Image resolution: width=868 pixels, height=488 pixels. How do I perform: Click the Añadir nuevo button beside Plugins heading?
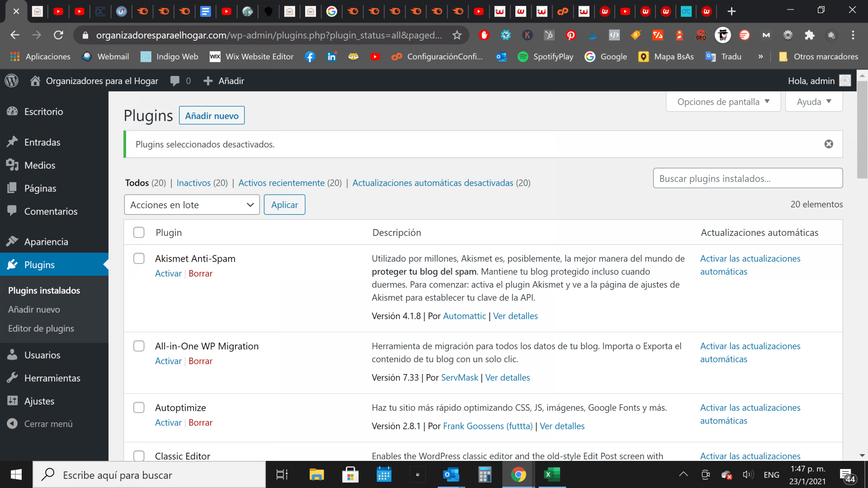click(212, 116)
